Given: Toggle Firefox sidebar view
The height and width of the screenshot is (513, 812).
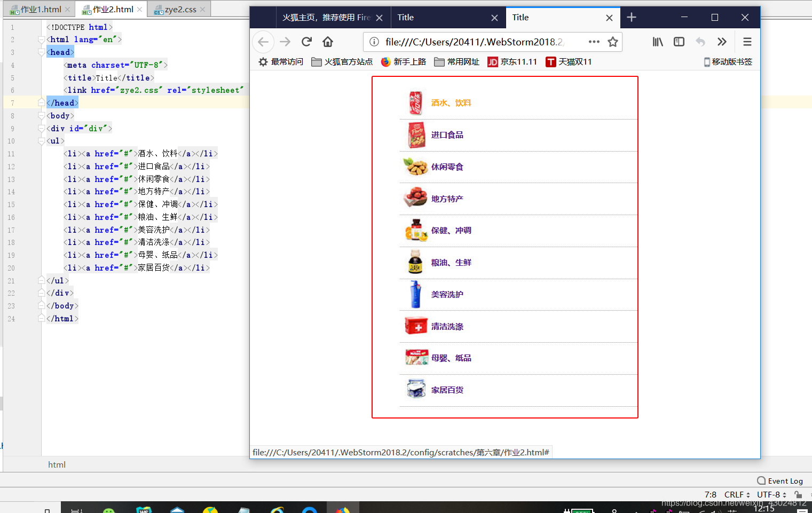Looking at the screenshot, I should click(679, 42).
